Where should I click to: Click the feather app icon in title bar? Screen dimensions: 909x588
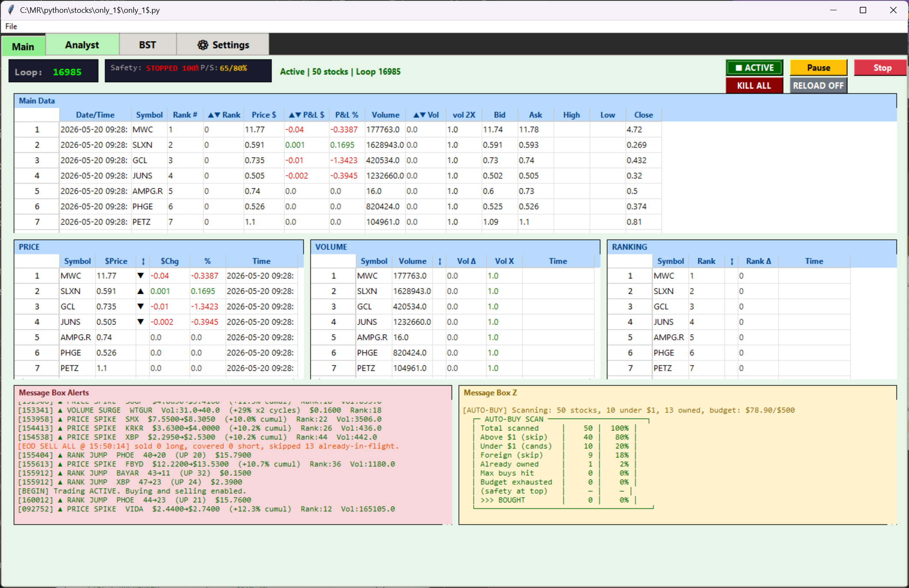point(11,10)
